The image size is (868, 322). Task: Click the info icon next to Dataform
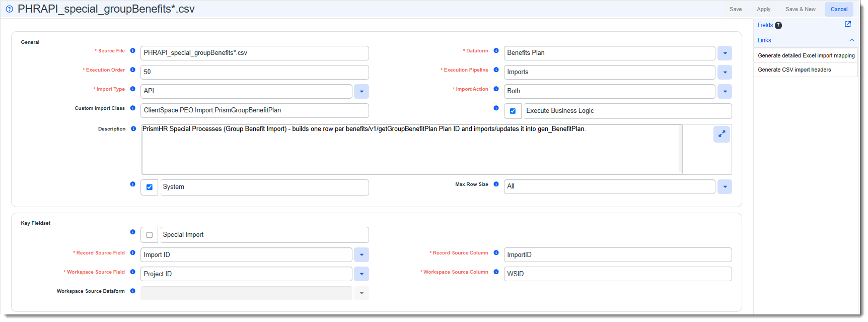(496, 50)
